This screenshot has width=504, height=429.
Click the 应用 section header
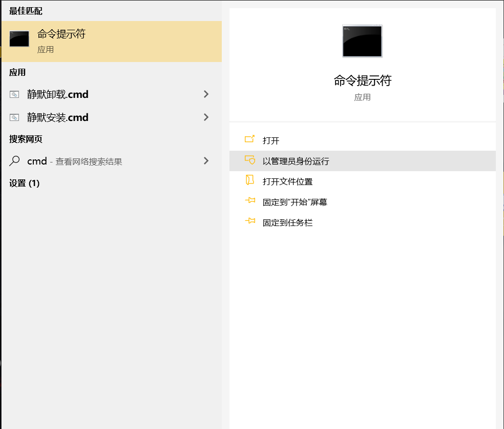point(17,72)
